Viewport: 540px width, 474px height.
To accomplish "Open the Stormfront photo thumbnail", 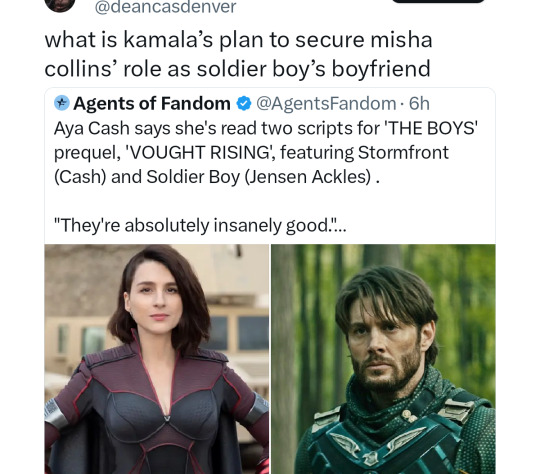I will coord(157,359).
